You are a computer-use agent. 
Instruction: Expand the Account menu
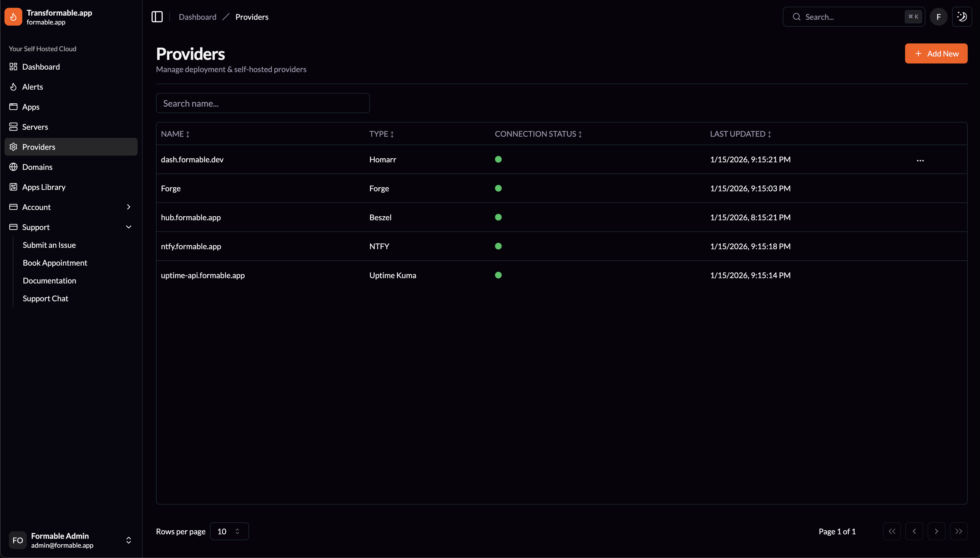[71, 207]
